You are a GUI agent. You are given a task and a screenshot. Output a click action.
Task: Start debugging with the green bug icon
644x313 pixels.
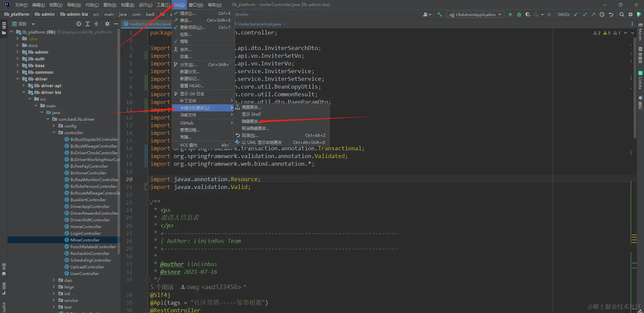519,14
